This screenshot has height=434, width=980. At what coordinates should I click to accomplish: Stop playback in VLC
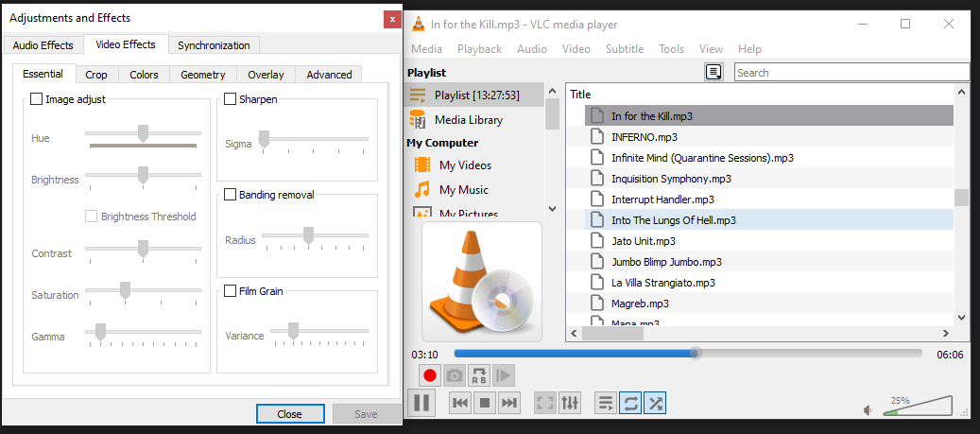tap(485, 404)
